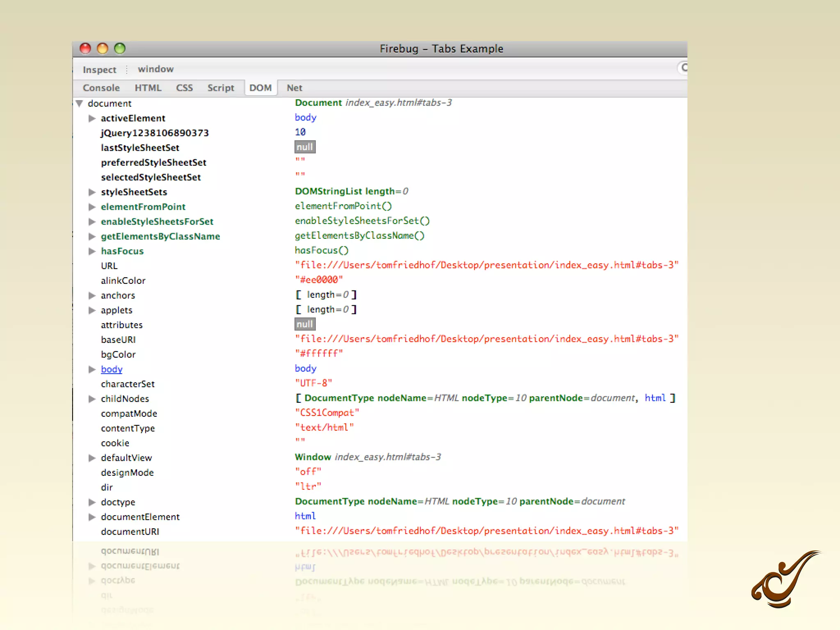The width and height of the screenshot is (840, 630).
Task: Click the alinkColor value "#ee0000"
Action: pos(319,280)
